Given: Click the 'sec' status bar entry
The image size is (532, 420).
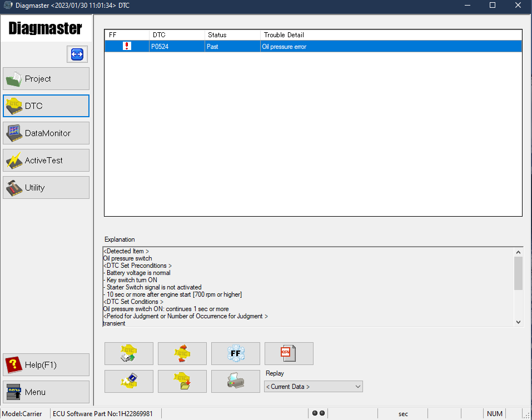Looking at the screenshot, I should 403,414.
